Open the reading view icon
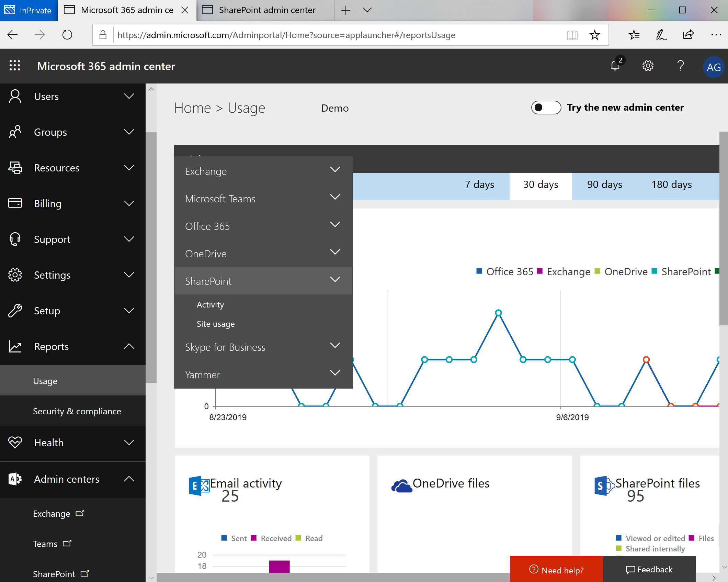Screen dimensions: 728x582 coord(572,35)
